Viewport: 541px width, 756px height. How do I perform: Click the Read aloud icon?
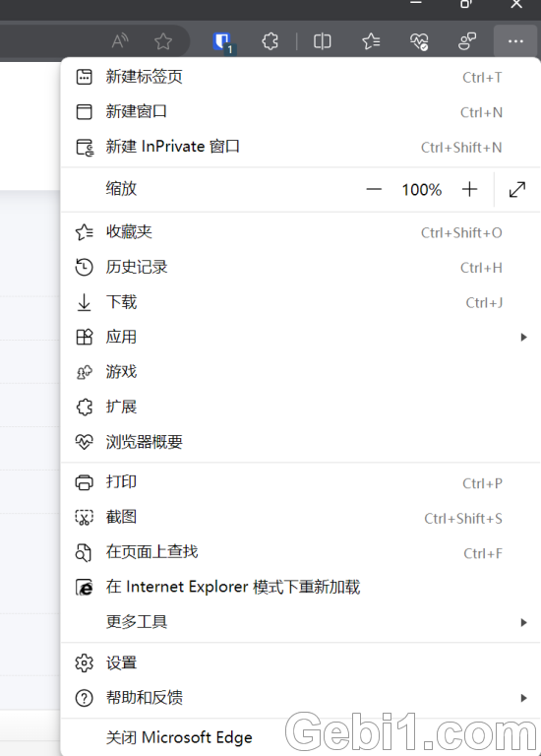click(x=120, y=41)
